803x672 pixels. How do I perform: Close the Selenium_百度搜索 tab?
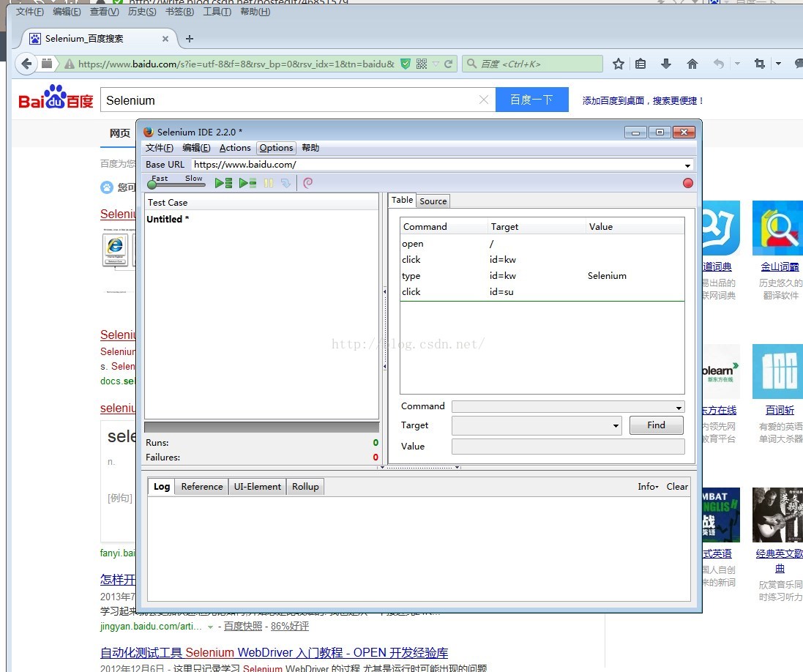(x=165, y=38)
